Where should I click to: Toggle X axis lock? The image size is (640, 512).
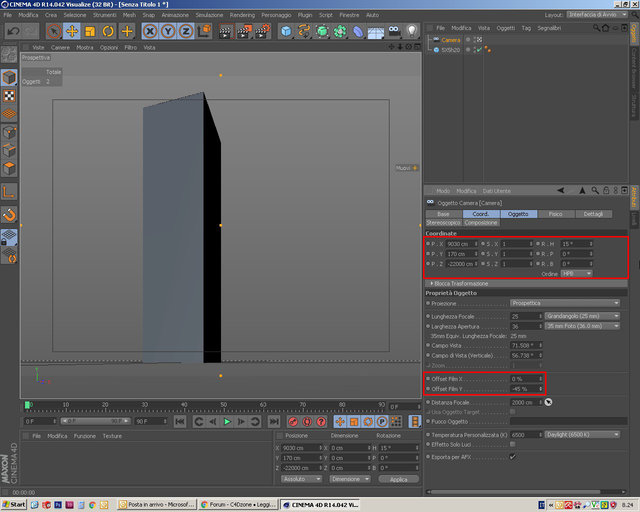coord(150,31)
